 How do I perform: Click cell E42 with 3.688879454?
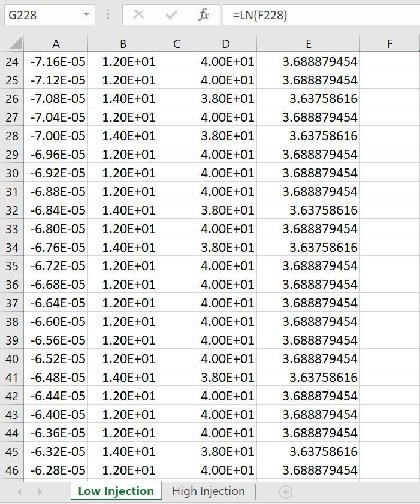click(x=308, y=396)
